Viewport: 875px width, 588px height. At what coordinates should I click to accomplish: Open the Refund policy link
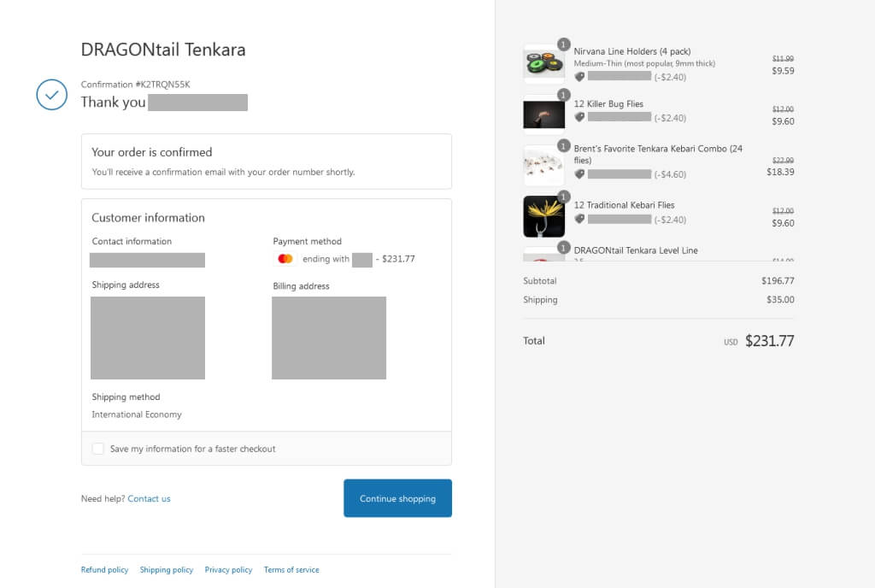104,569
